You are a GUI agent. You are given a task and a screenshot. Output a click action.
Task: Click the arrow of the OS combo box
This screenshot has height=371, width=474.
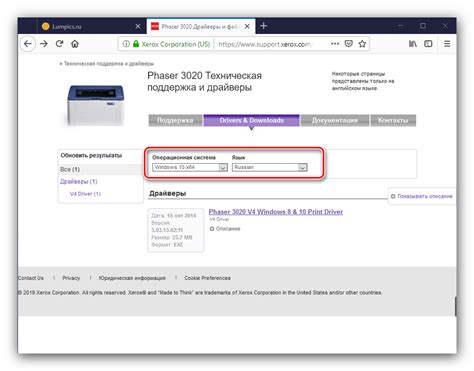pyautogui.click(x=223, y=167)
